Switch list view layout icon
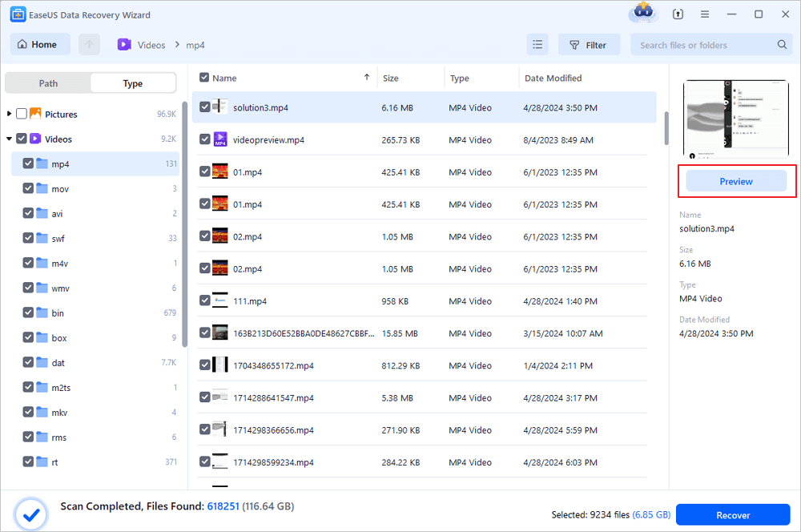Image resolution: width=801 pixels, height=532 pixels. coord(537,44)
